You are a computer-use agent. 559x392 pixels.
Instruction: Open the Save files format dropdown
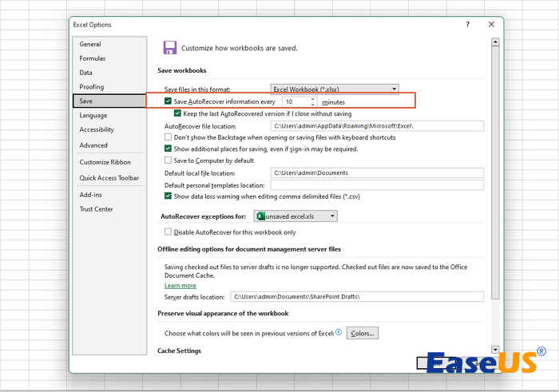(x=335, y=89)
